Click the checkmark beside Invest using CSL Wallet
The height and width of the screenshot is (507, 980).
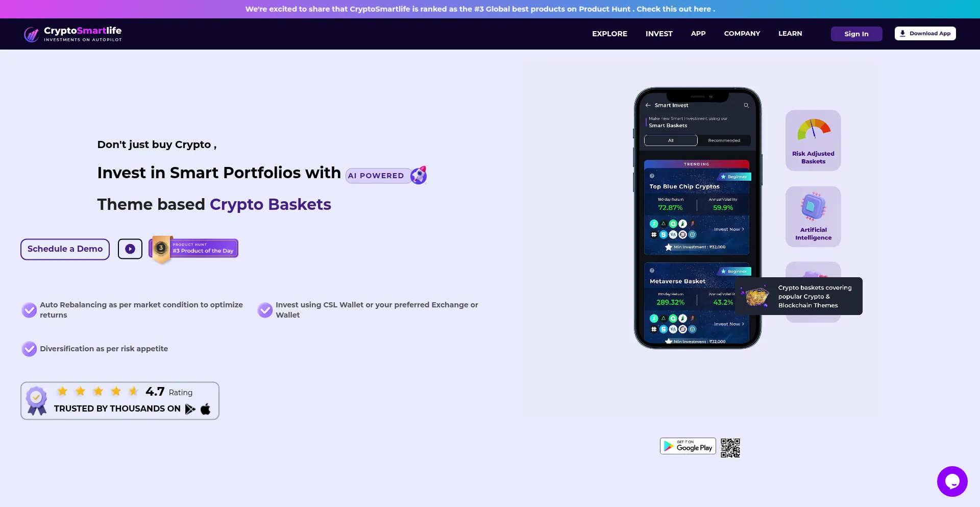pos(265,310)
